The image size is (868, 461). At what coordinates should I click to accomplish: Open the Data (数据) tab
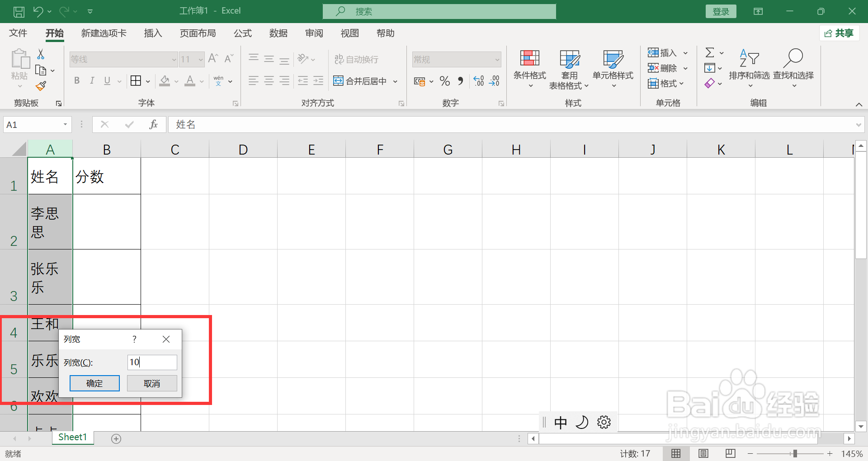tap(278, 33)
